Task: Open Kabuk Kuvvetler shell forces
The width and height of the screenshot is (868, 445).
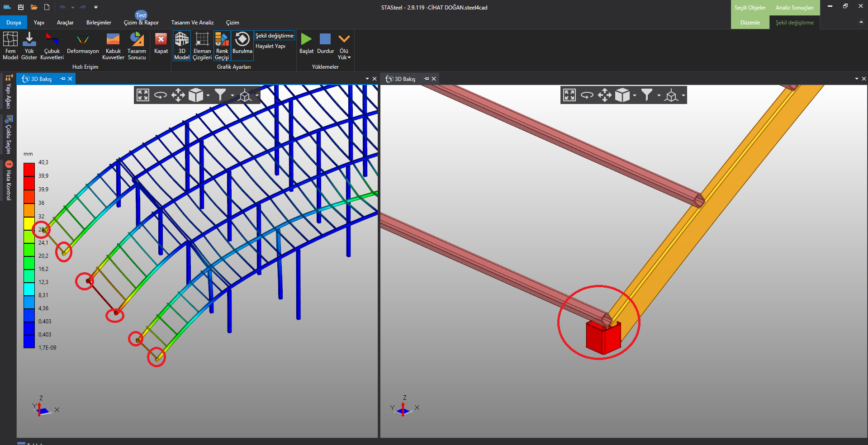Action: [x=113, y=45]
